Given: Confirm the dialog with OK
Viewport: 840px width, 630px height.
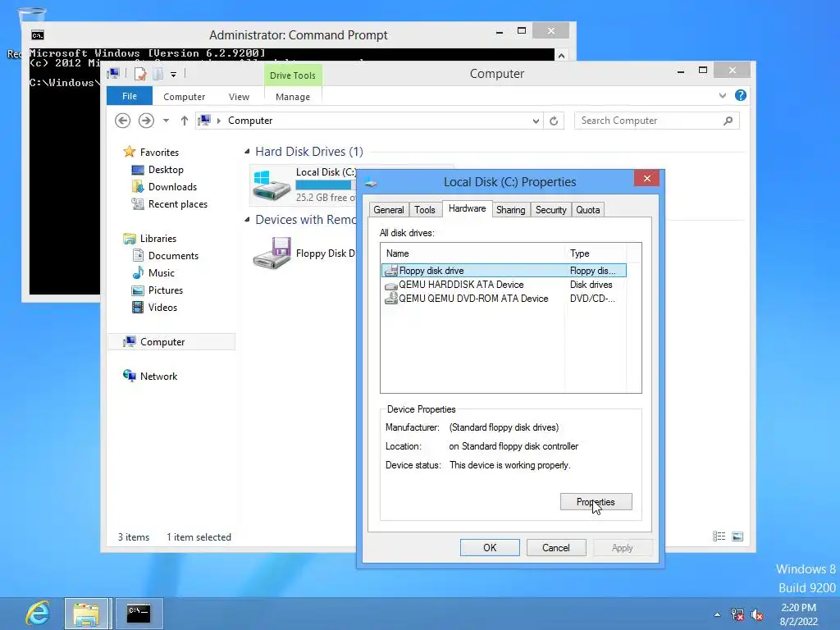Looking at the screenshot, I should tap(490, 547).
